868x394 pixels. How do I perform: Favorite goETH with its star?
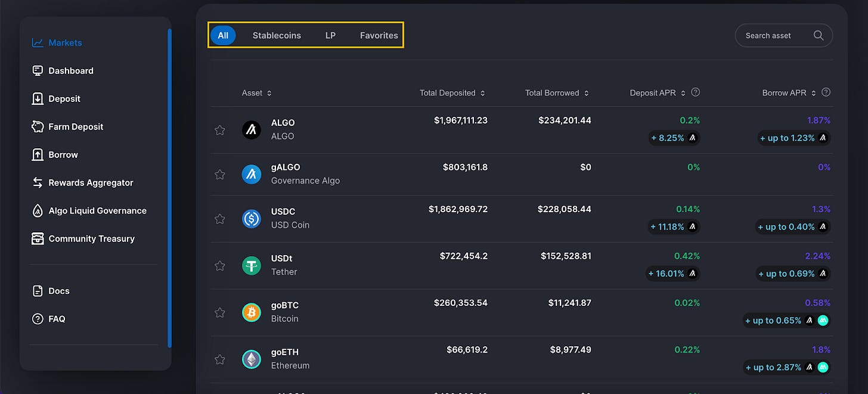(x=220, y=359)
